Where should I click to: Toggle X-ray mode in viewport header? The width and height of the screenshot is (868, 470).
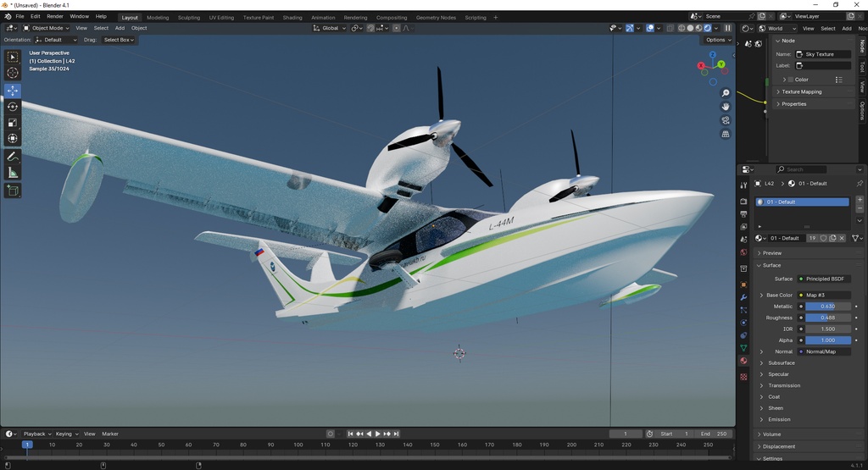click(670, 28)
